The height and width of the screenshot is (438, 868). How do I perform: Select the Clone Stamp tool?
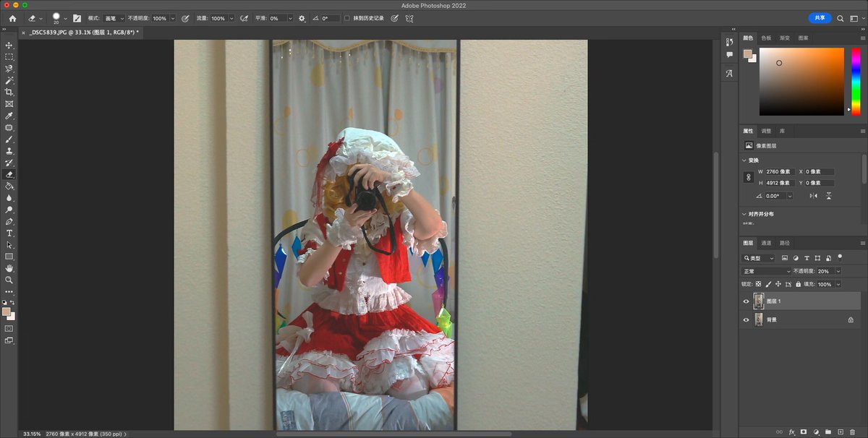9,151
